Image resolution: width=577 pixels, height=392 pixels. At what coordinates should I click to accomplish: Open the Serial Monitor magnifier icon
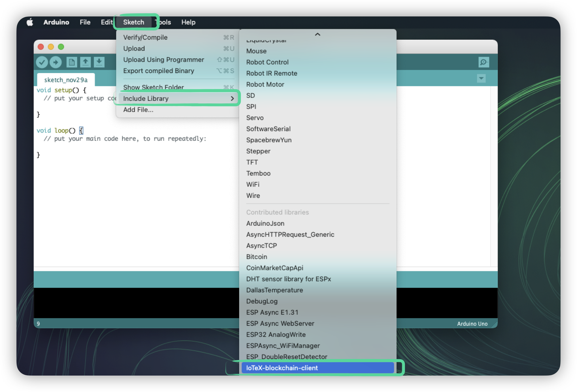pyautogui.click(x=483, y=62)
